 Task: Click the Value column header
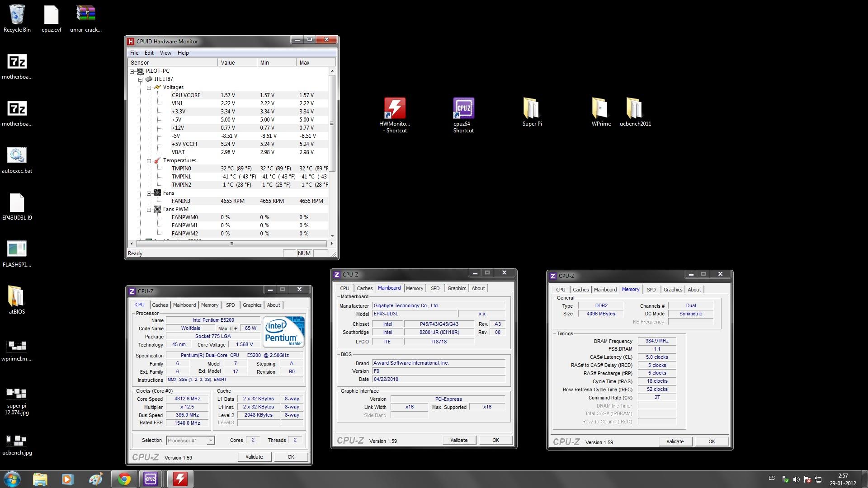pos(237,63)
